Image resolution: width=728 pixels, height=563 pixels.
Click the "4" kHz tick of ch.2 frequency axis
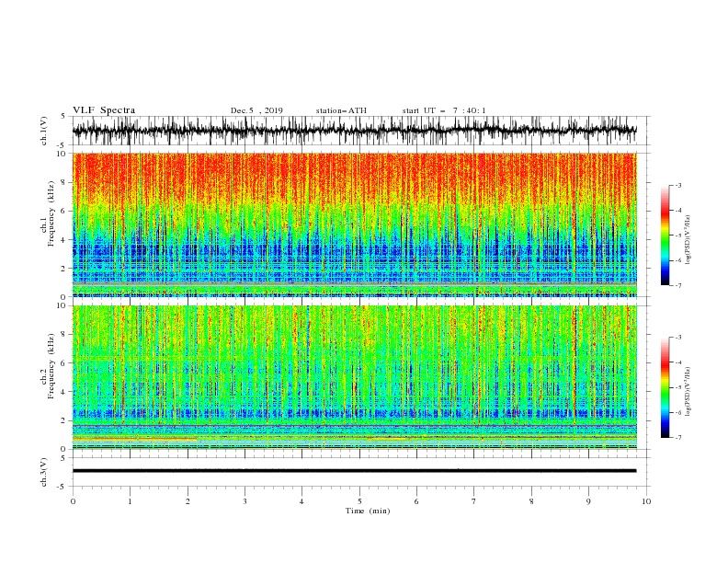pos(63,392)
